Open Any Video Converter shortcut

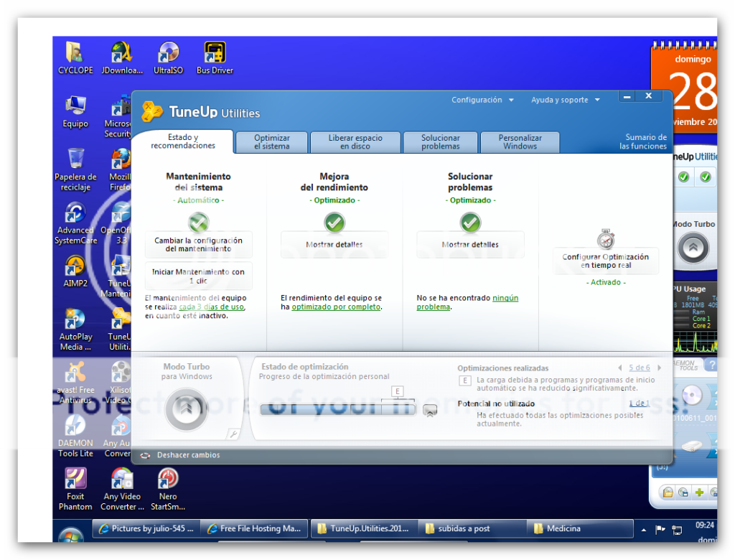click(x=122, y=489)
